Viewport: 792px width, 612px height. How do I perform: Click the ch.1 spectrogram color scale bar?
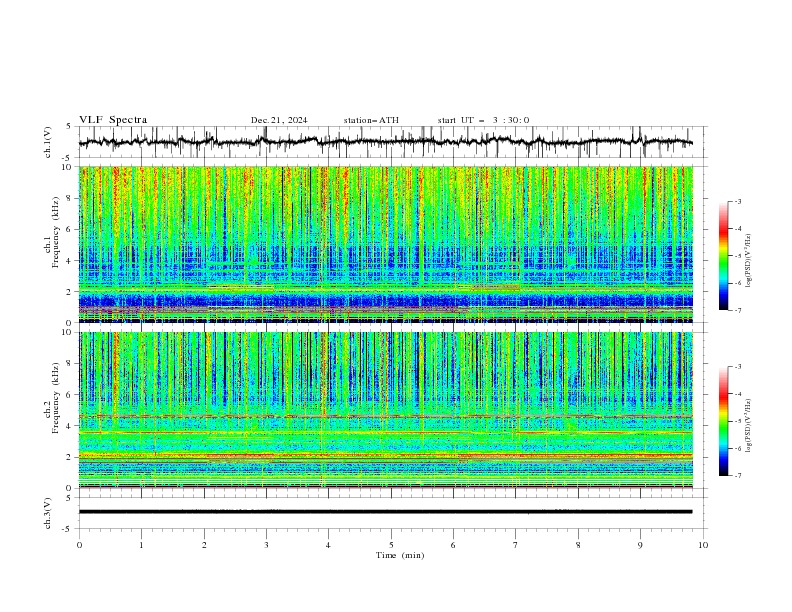click(724, 256)
